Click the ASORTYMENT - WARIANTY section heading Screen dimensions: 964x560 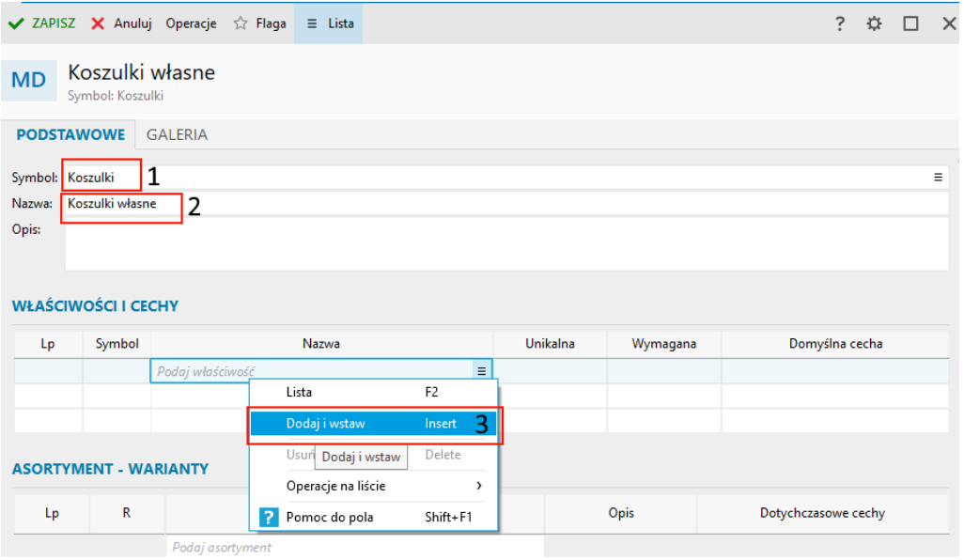coord(110,469)
